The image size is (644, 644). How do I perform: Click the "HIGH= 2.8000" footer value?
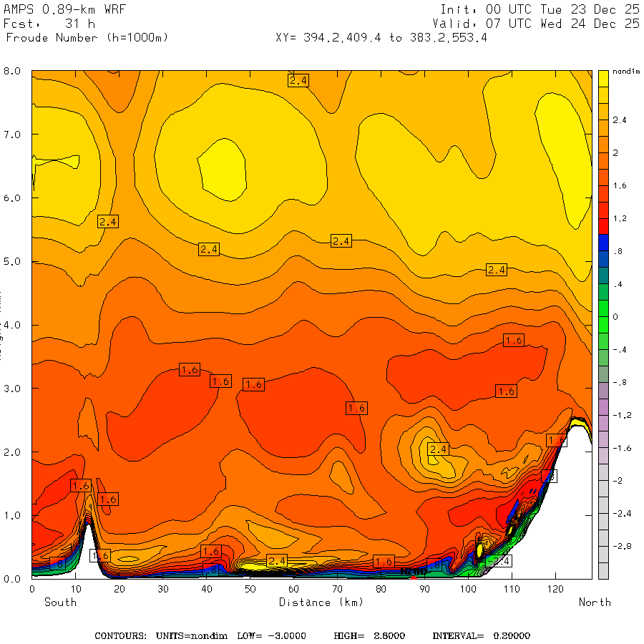point(369,636)
